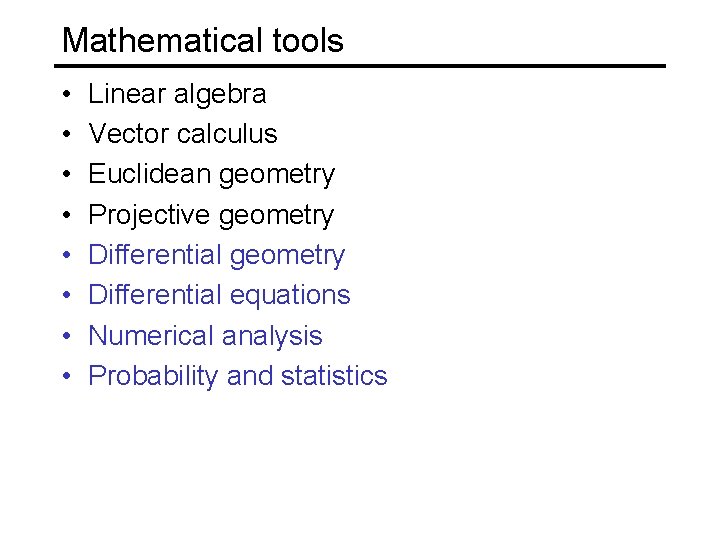Open the blue "Differential equations" link
This screenshot has height=540, width=720.
[x=219, y=296]
